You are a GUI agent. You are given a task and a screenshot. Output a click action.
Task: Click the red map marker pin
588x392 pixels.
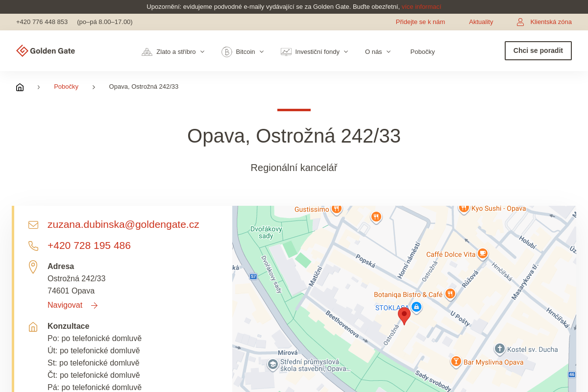point(404,316)
